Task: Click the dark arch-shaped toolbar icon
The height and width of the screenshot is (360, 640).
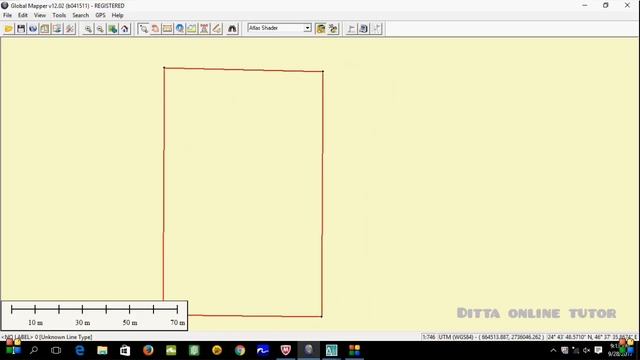Action: point(232,29)
